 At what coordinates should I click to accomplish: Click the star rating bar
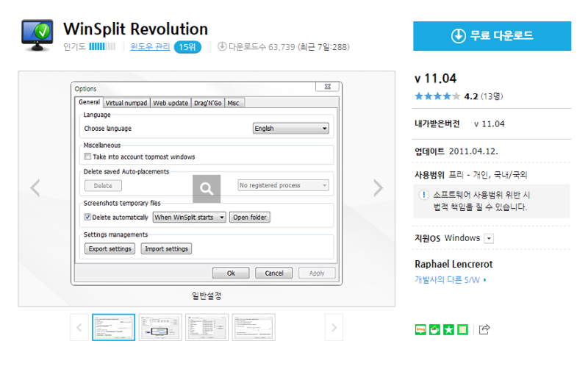[x=437, y=96]
